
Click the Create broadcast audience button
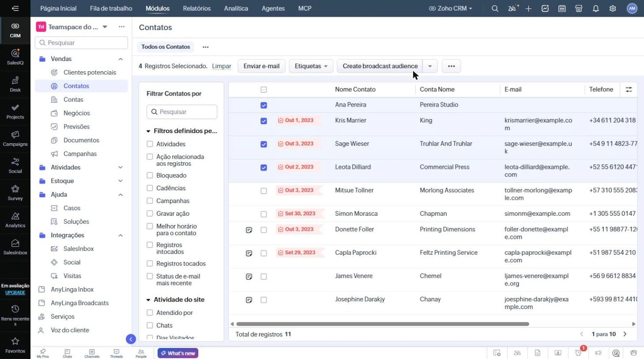coord(380,66)
